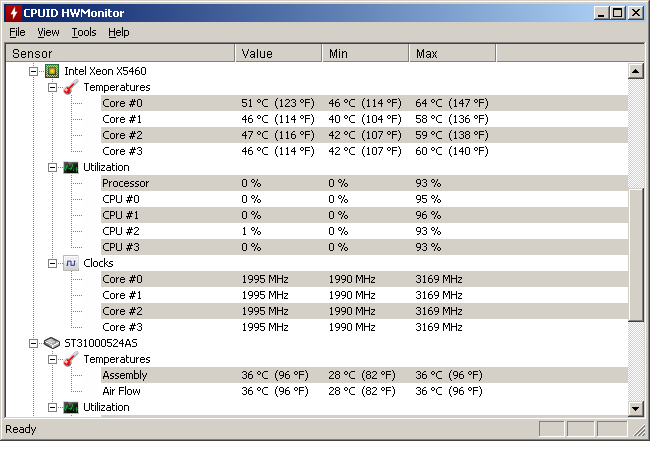The width and height of the screenshot is (658, 450).
Task: Click the 51 °C (123 °F) value
Action: [x=278, y=103]
